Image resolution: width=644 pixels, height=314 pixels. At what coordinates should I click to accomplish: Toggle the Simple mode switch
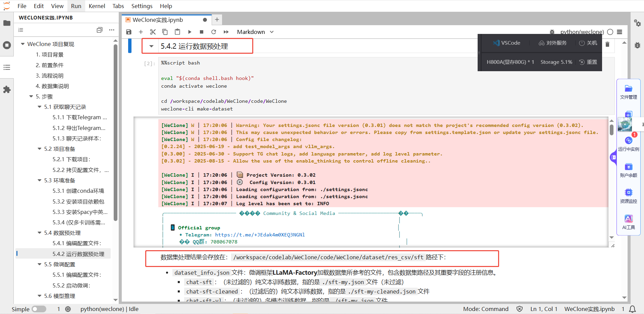click(39, 309)
